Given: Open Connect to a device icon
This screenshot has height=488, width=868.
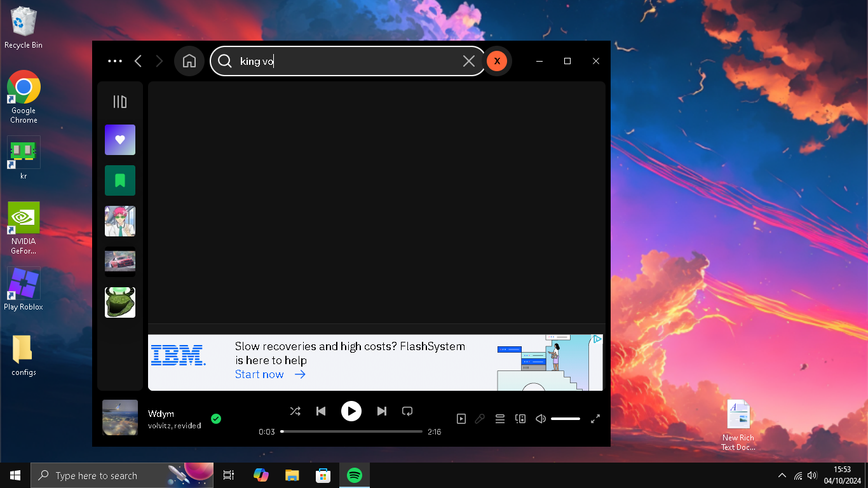Looking at the screenshot, I should 520,419.
